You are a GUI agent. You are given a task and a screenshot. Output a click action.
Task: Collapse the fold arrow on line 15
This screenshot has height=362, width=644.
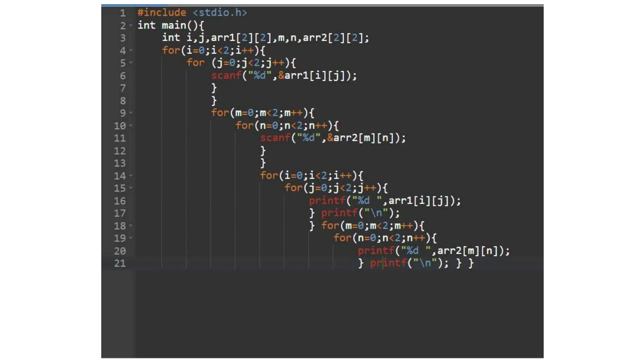coord(131,188)
